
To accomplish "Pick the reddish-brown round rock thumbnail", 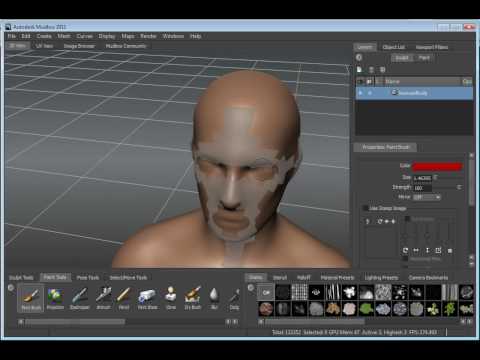I will tap(266, 309).
